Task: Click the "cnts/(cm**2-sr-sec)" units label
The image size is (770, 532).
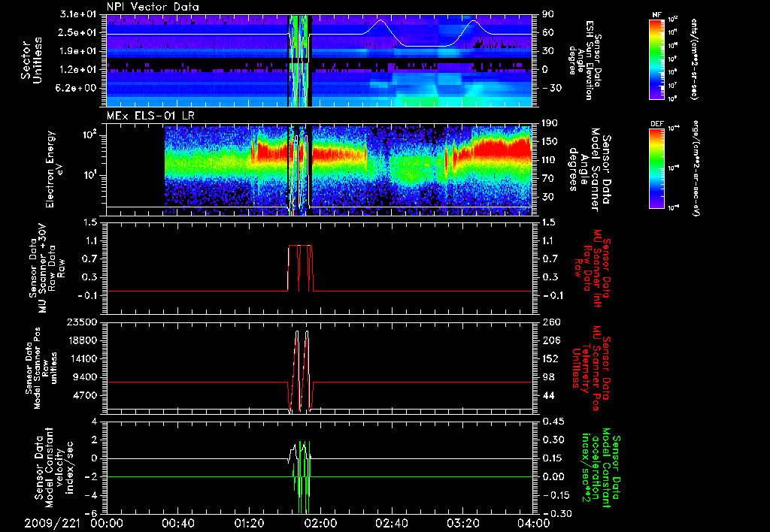Action: pos(694,59)
